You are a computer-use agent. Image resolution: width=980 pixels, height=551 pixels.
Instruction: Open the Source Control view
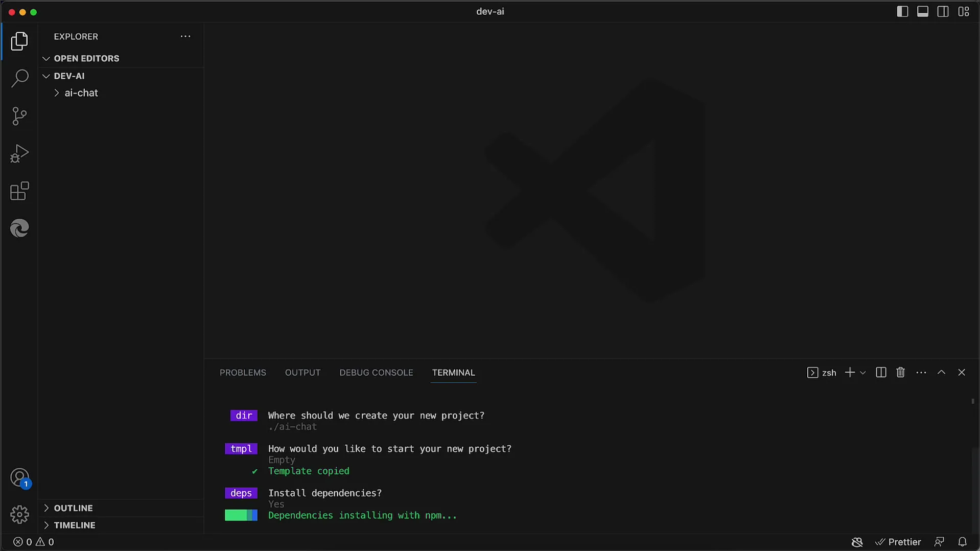[x=19, y=116]
